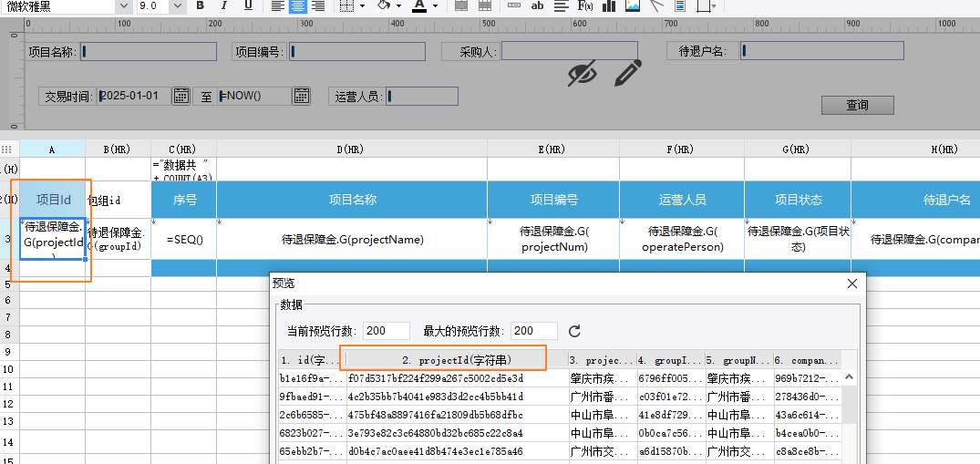This screenshot has width=980, height=464.
Task: Click the 最大的预览行数 field
Action: click(533, 331)
